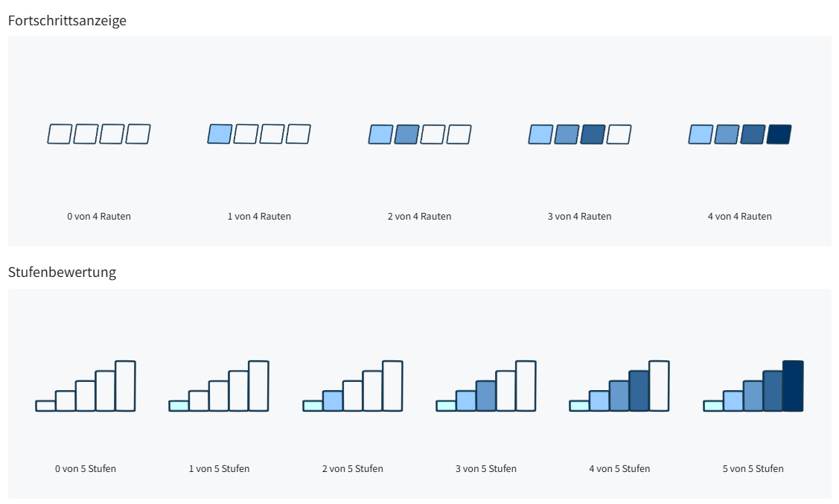839x504 pixels.
Task: Click the "2 von 4 Rauten" caption
Action: pos(420,217)
